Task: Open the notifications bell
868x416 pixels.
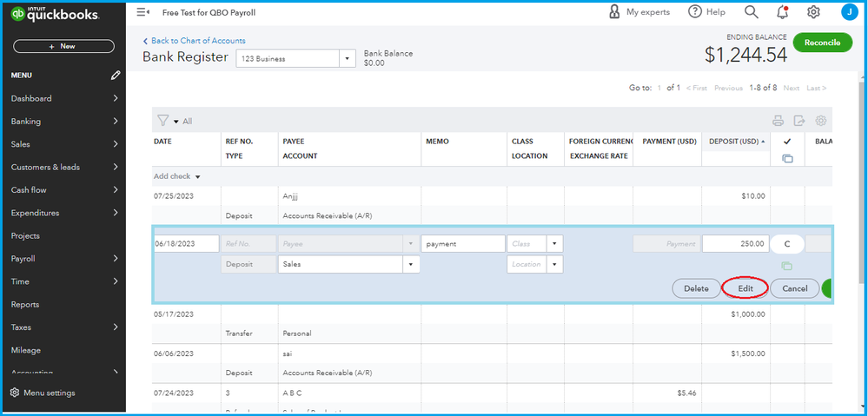Action: point(782,12)
